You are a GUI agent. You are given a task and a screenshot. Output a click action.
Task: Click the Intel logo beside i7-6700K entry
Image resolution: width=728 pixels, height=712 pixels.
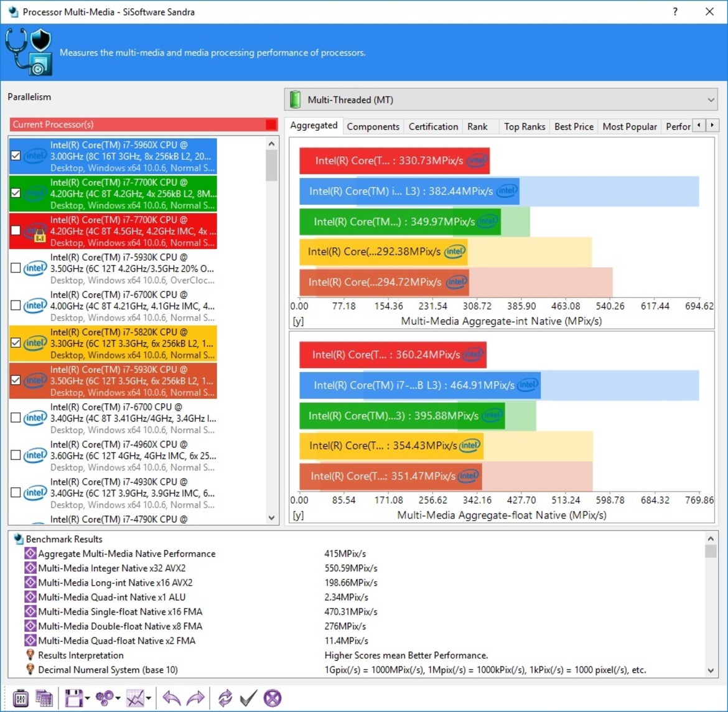(x=35, y=306)
